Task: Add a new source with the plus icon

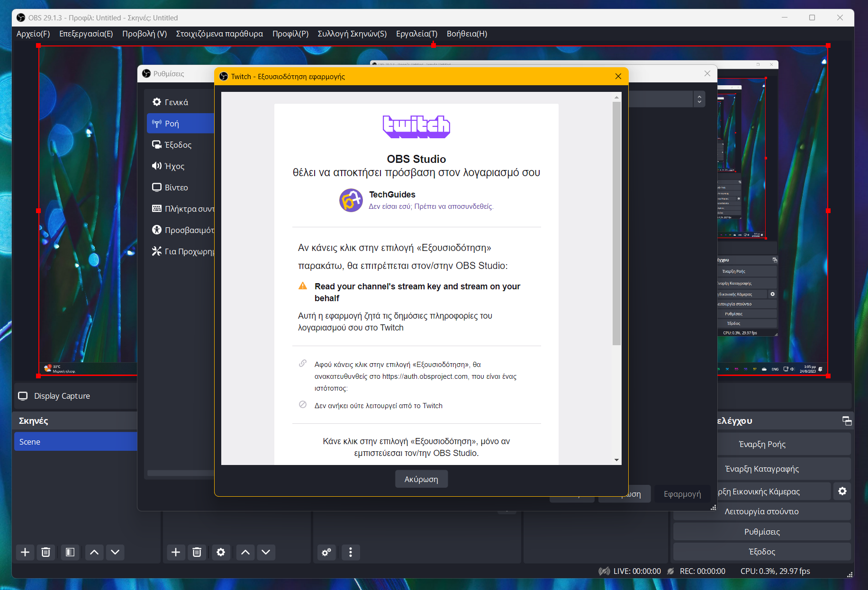Action: [x=176, y=552]
